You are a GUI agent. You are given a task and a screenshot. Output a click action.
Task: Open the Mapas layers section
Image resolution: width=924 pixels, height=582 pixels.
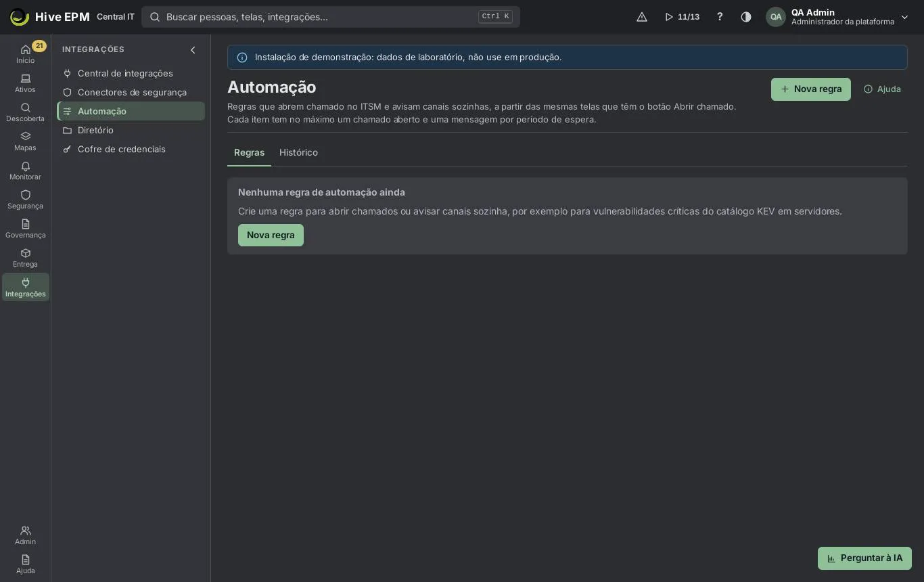coord(25,142)
